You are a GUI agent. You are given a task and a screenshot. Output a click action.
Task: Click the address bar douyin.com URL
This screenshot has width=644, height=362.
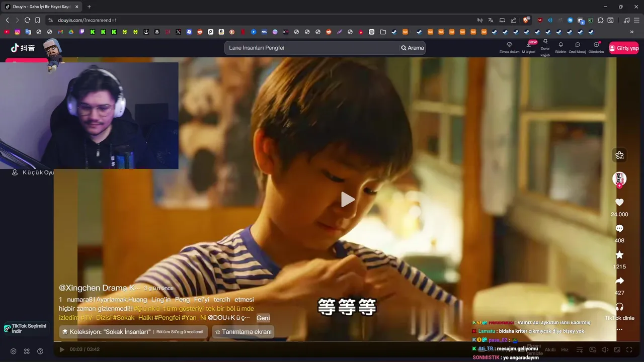(x=87, y=20)
